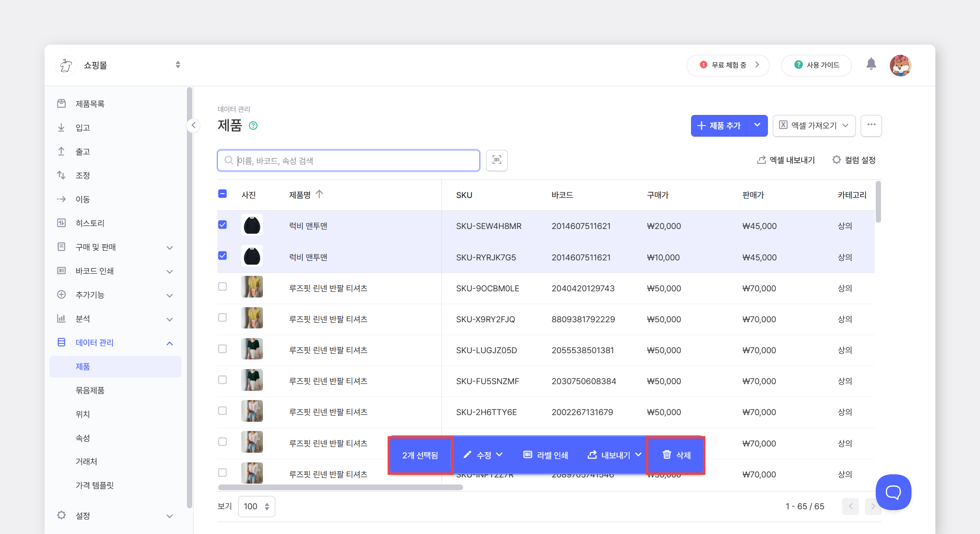Screen dimensions: 980x534
Task: Open 입고 in the sidebar
Action: click(x=116, y=127)
